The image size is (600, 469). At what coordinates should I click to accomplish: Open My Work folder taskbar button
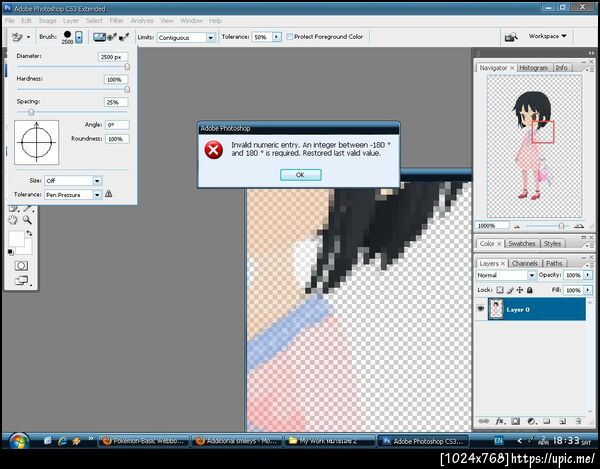click(x=329, y=441)
